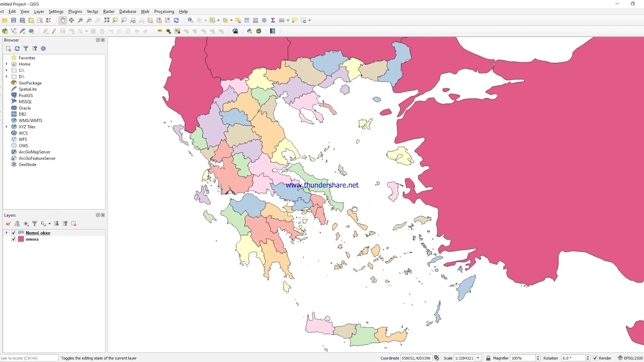Open the View menu
This screenshot has width=644, height=362.
point(25,11)
